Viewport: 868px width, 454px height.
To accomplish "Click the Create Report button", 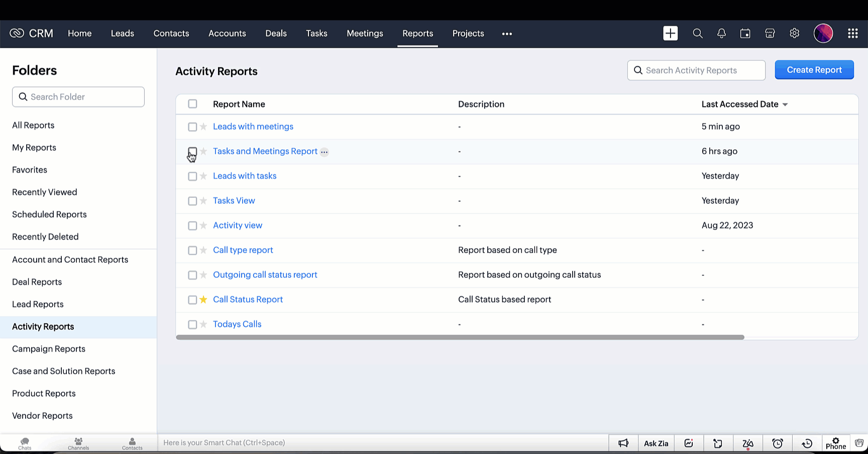I will coord(814,70).
